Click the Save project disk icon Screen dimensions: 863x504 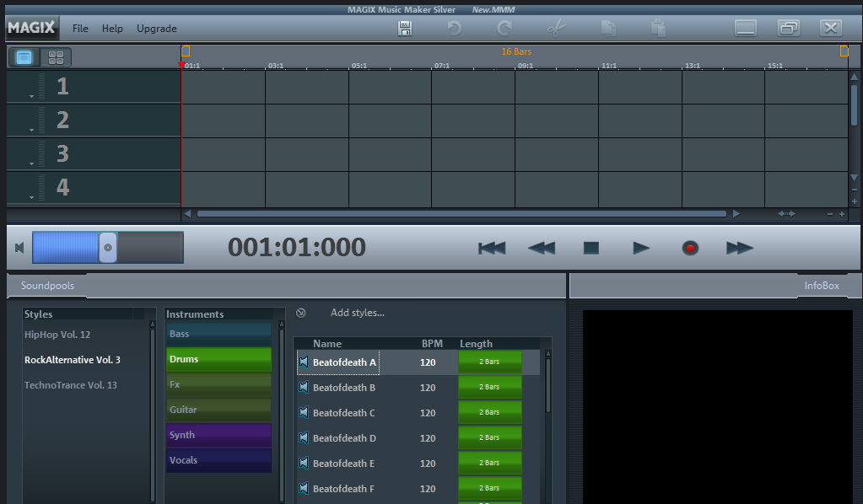tap(405, 28)
